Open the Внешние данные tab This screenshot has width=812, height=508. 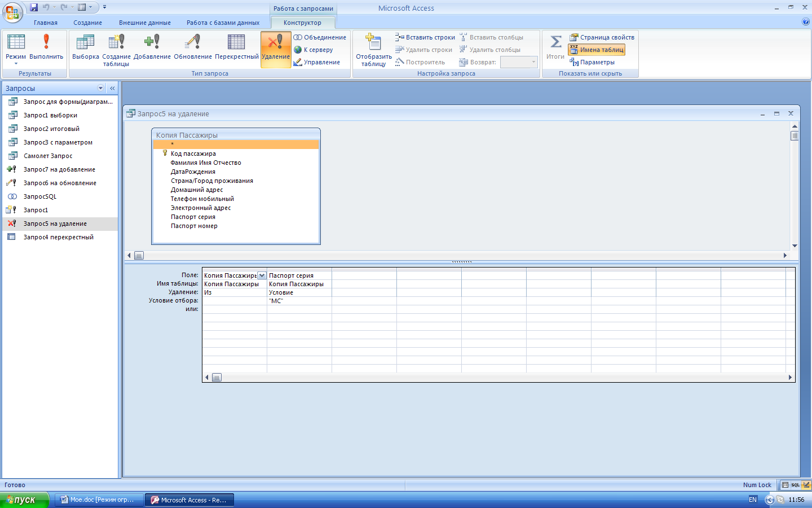point(145,23)
